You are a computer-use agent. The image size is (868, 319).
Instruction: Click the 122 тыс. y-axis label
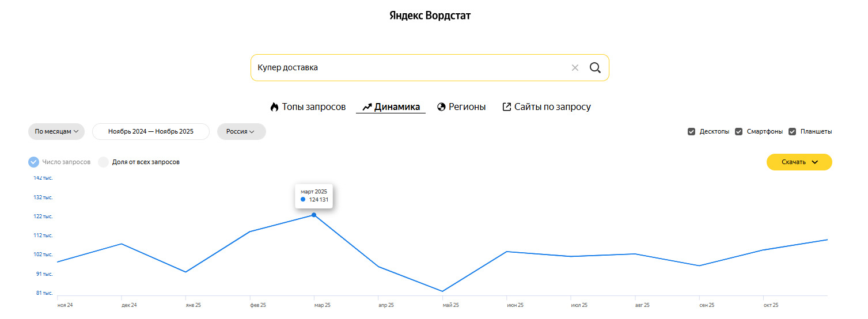(x=43, y=217)
